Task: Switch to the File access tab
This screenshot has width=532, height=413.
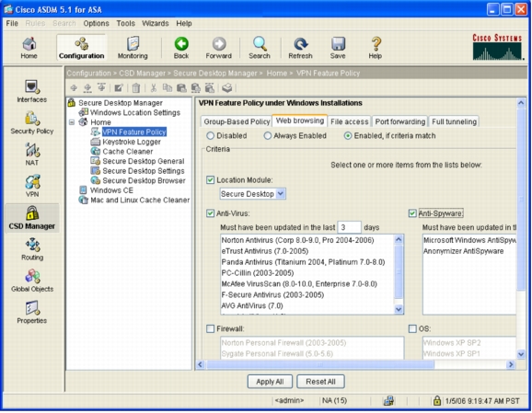Action: 349,121
